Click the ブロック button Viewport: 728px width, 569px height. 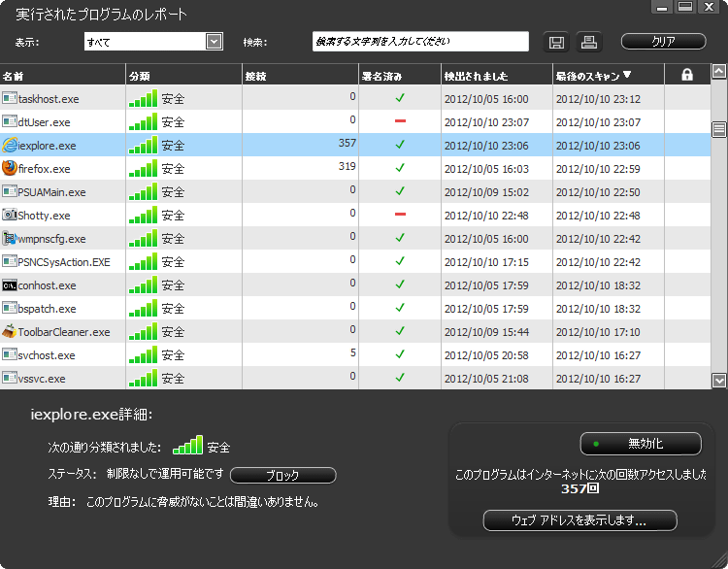282,475
